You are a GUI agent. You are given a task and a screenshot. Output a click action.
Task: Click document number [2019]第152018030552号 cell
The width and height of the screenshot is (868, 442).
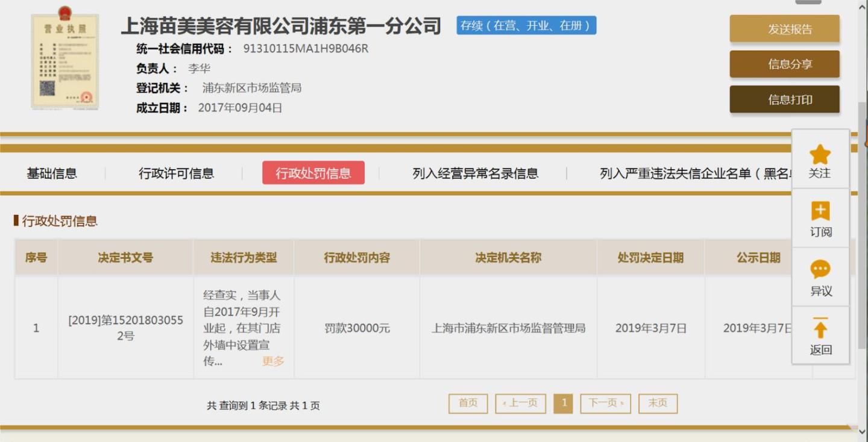point(125,328)
